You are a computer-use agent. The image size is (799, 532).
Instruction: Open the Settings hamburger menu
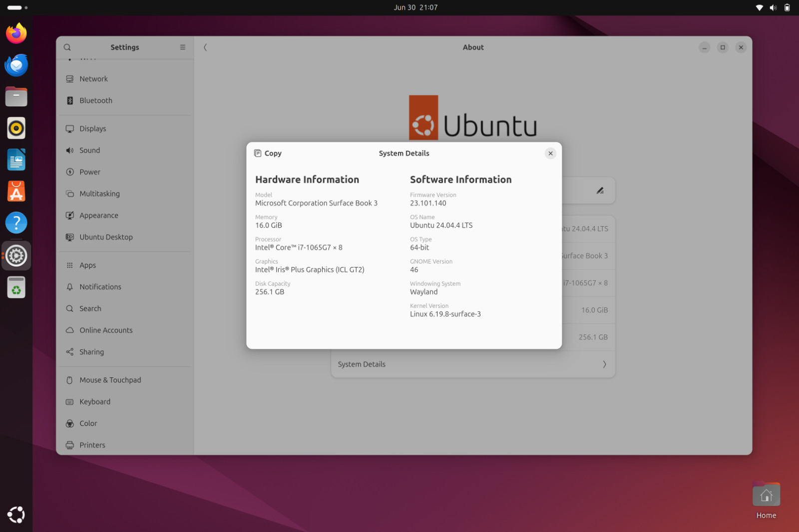click(x=182, y=47)
